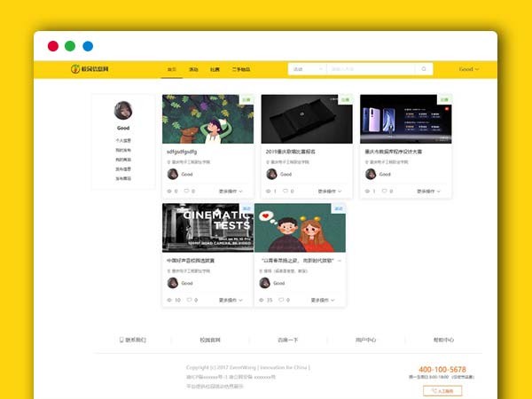This screenshot has width=532, height=399.
Task: Click the search magnifier icon
Action: click(x=424, y=69)
